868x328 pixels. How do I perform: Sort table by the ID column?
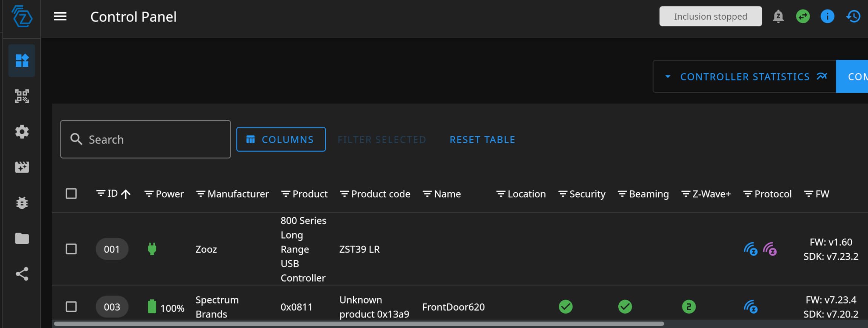click(113, 194)
